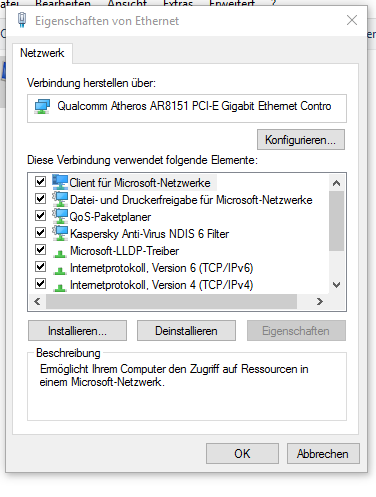Screen dimensions: 376x497
Task: Open the Konfigurieren... adapter settings
Action: (x=301, y=140)
